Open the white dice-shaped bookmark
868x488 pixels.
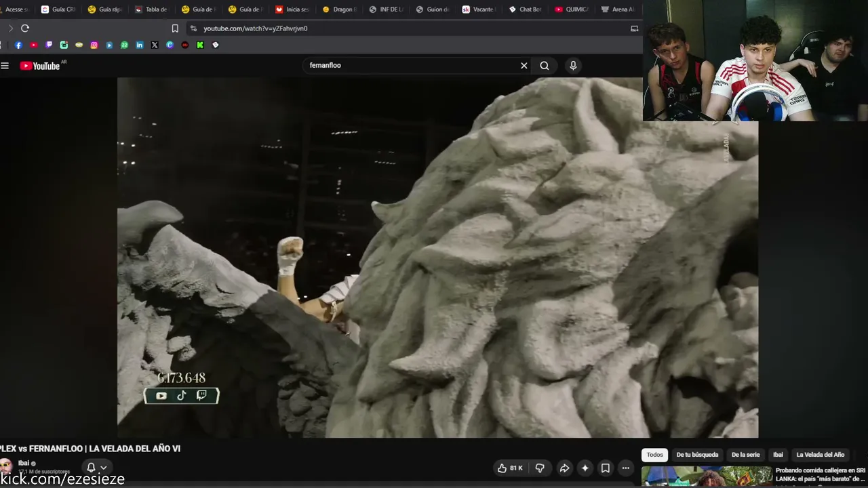point(216,45)
